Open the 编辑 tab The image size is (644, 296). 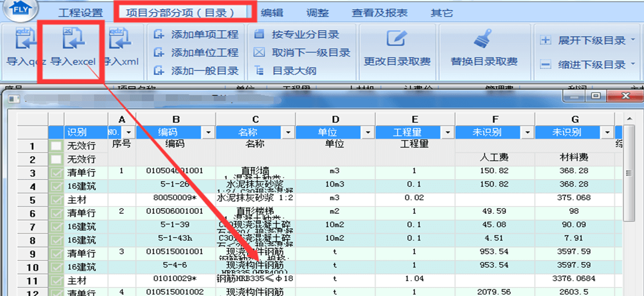(x=272, y=13)
